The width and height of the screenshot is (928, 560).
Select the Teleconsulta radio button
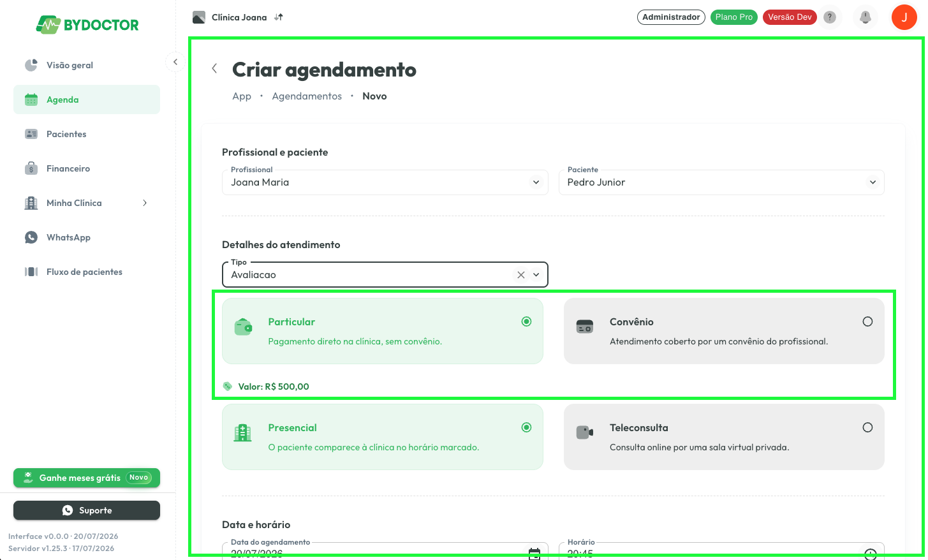point(867,427)
